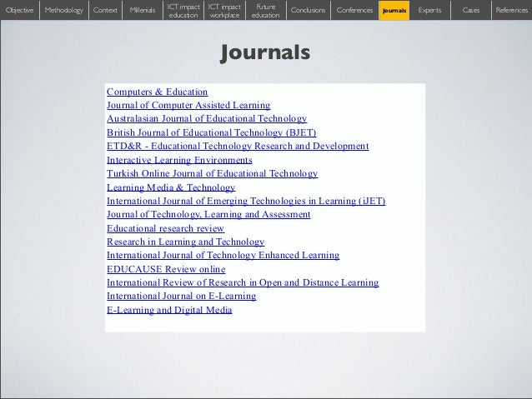Open Turkish Online Journal of Educational Technology
This screenshot has width=532, height=399.
point(212,173)
